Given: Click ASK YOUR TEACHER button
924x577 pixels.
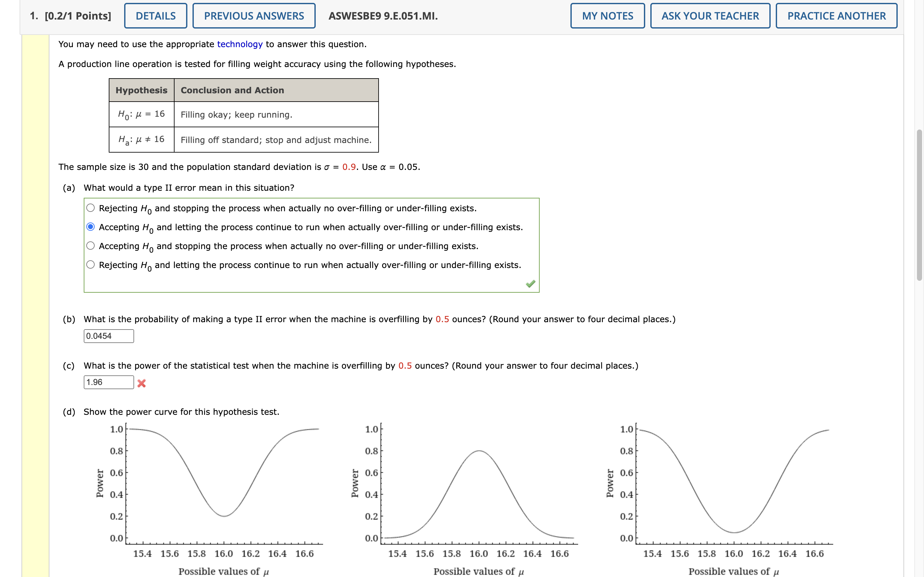Looking at the screenshot, I should (710, 16).
